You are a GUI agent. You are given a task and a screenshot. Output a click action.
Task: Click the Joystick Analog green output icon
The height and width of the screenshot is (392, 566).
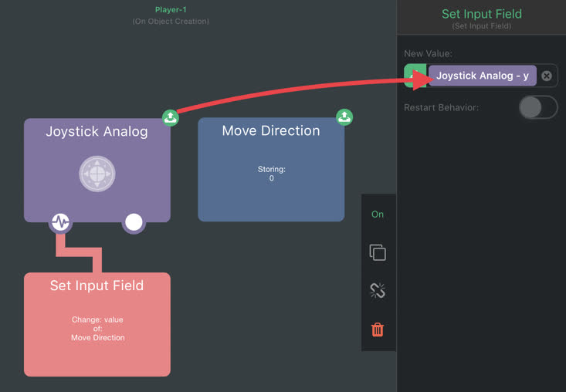[x=171, y=117]
